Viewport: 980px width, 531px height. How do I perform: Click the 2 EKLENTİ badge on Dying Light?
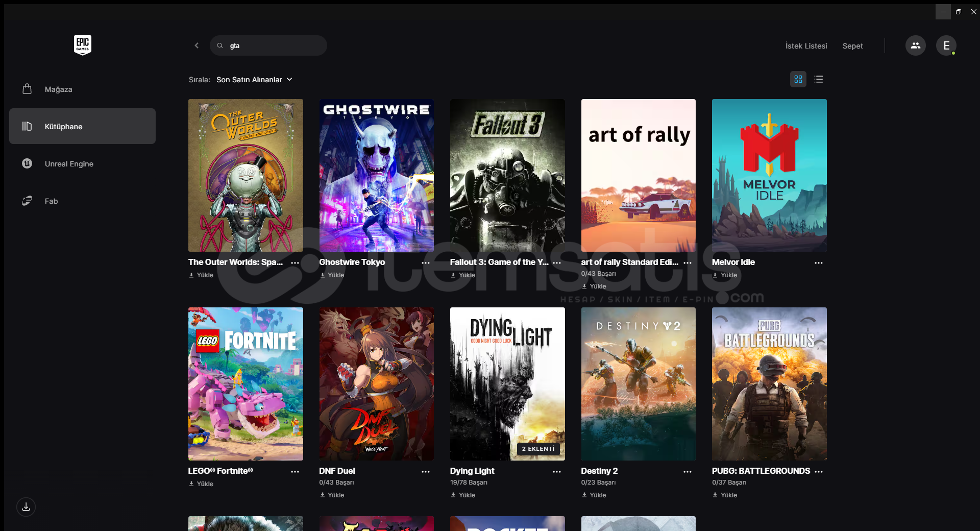538,449
